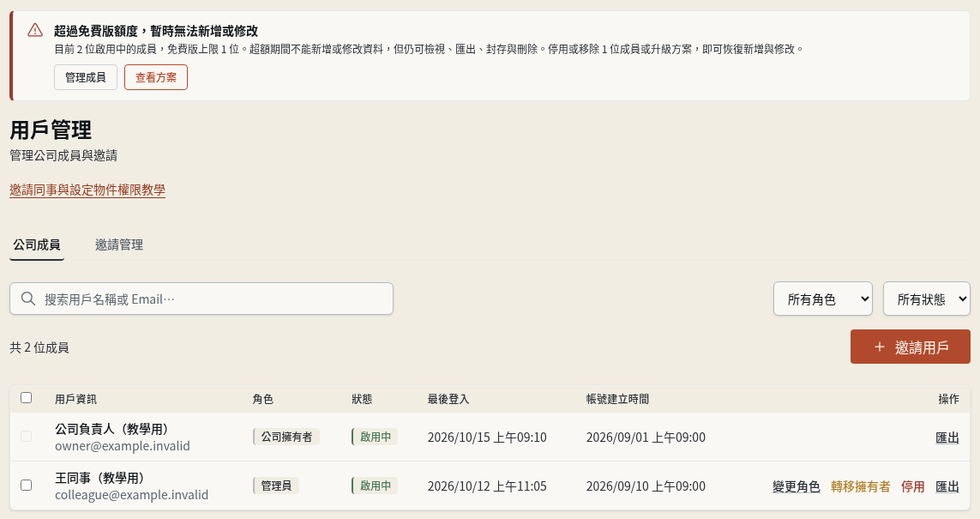
Task: Click the 公司擁有者 role badge
Action: (286, 437)
